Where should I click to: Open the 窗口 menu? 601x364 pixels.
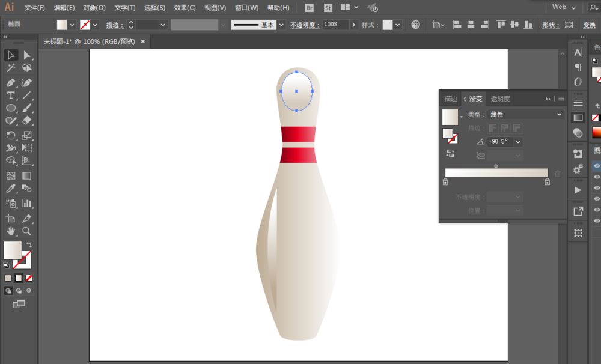pos(246,8)
